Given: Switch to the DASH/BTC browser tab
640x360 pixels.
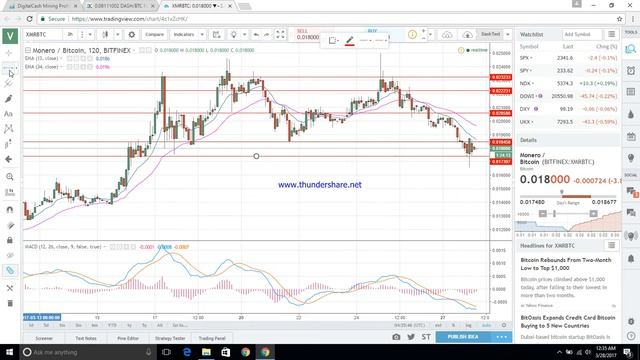Looking at the screenshot, I should pos(119,6).
